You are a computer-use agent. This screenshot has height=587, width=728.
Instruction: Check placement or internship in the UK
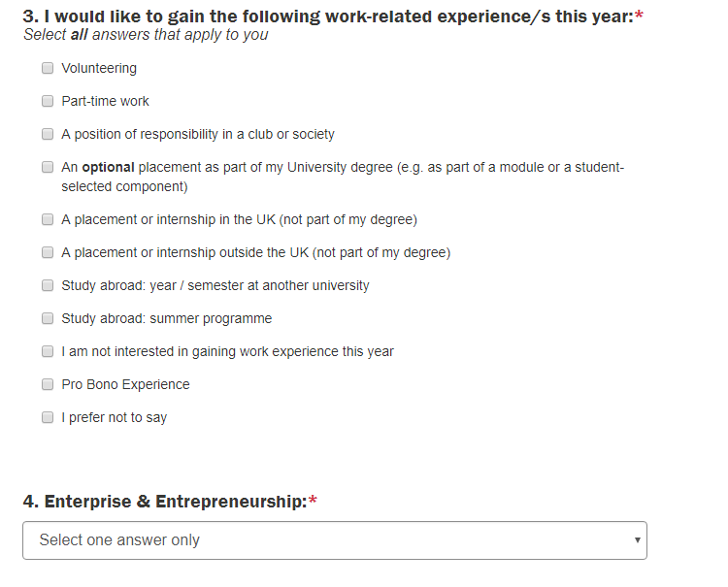[x=48, y=219]
